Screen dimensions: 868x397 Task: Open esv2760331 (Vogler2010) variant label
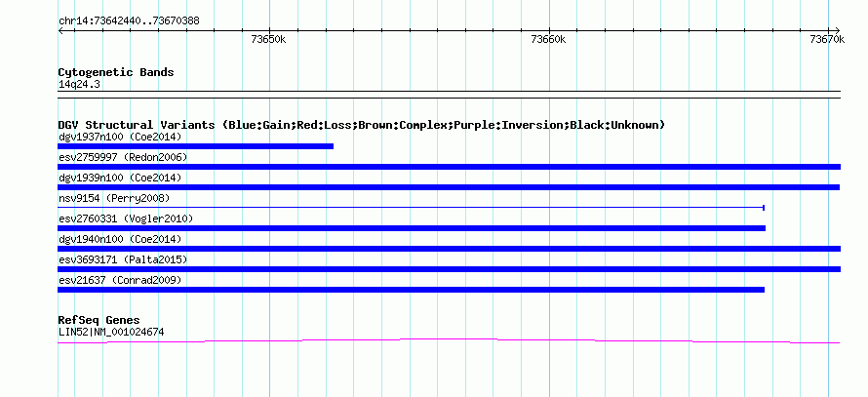tap(126, 218)
